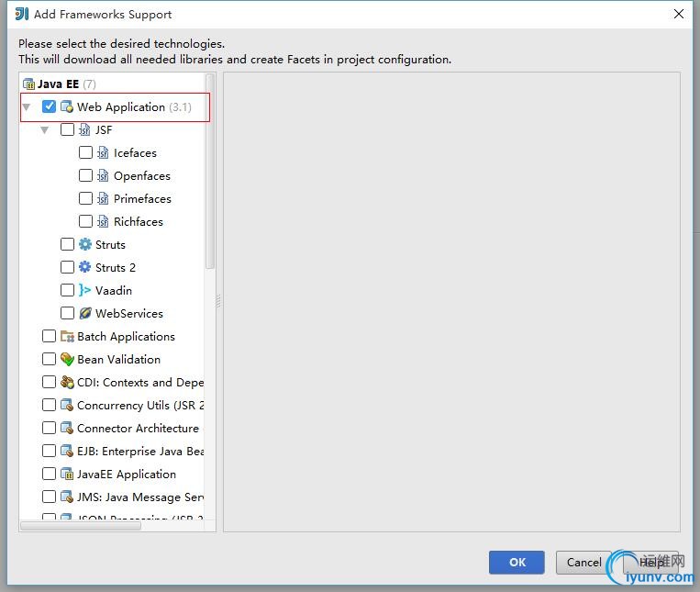
Task: Select the Struts 2 label
Action: coord(116,267)
